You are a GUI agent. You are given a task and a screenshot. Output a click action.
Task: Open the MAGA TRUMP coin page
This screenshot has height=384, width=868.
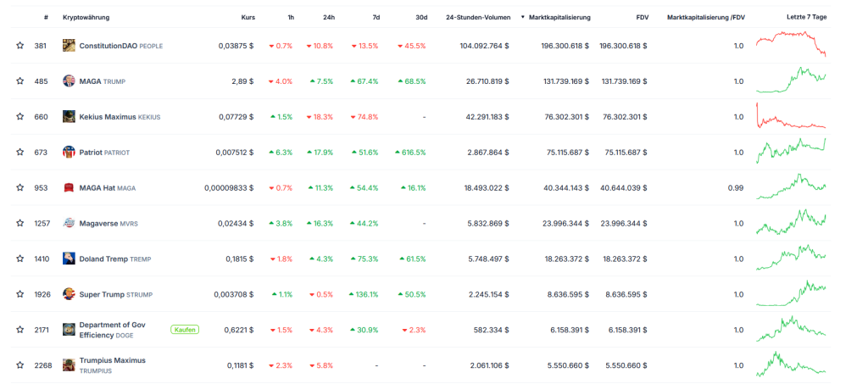(103, 81)
